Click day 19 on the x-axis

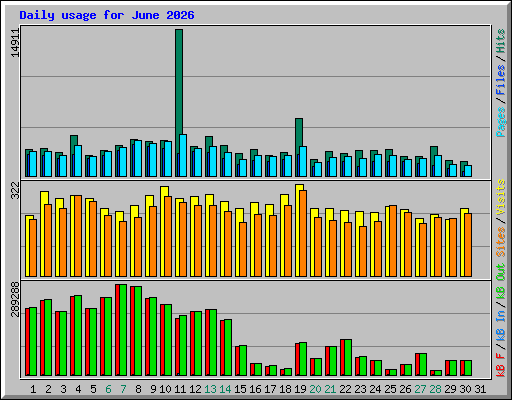pyautogui.click(x=300, y=389)
